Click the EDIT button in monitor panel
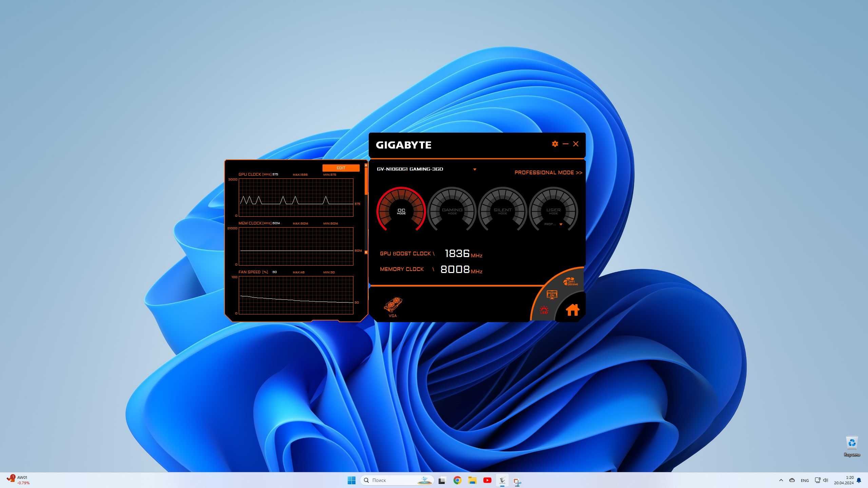868x488 pixels. (341, 168)
